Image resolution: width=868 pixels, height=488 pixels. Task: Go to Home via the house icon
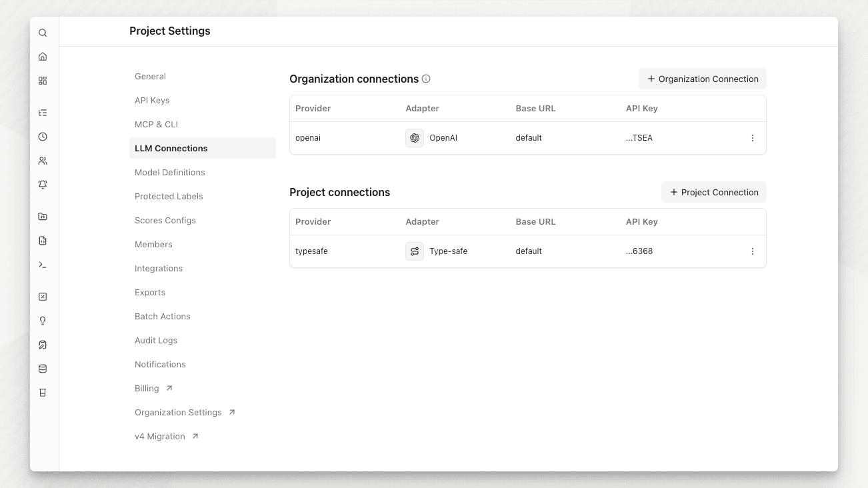pyautogui.click(x=43, y=57)
